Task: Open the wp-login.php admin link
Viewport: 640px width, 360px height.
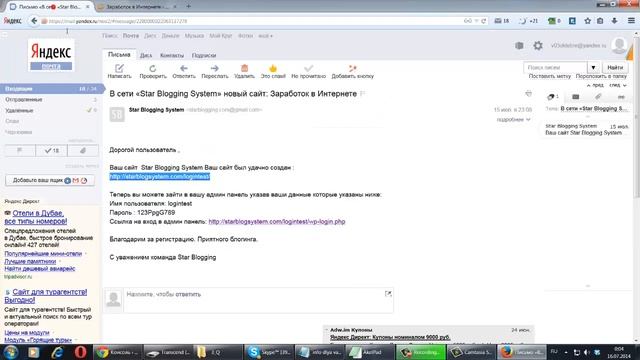Action: (277, 222)
